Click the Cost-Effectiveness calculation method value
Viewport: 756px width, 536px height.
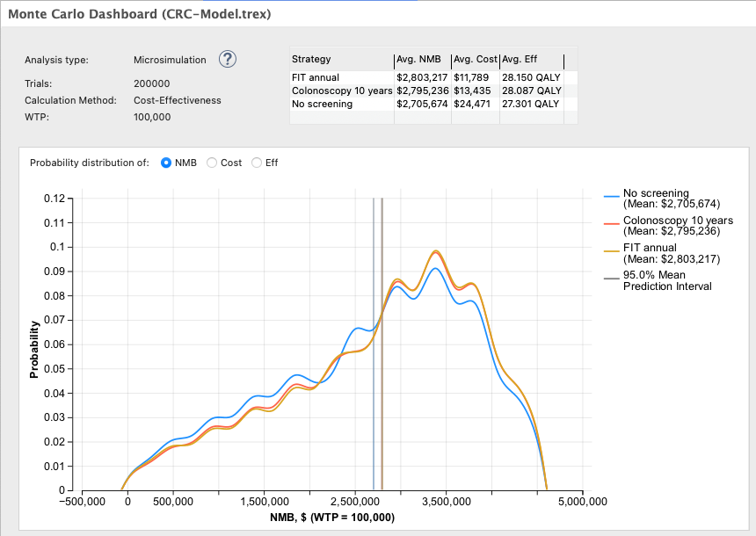178,101
